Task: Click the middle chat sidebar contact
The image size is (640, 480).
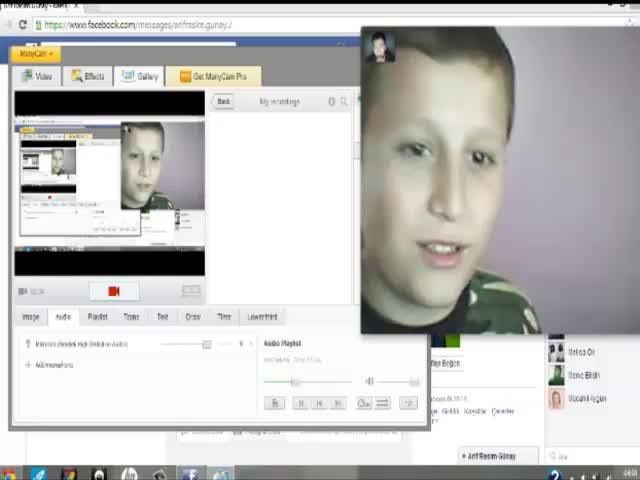Action: [x=577, y=375]
